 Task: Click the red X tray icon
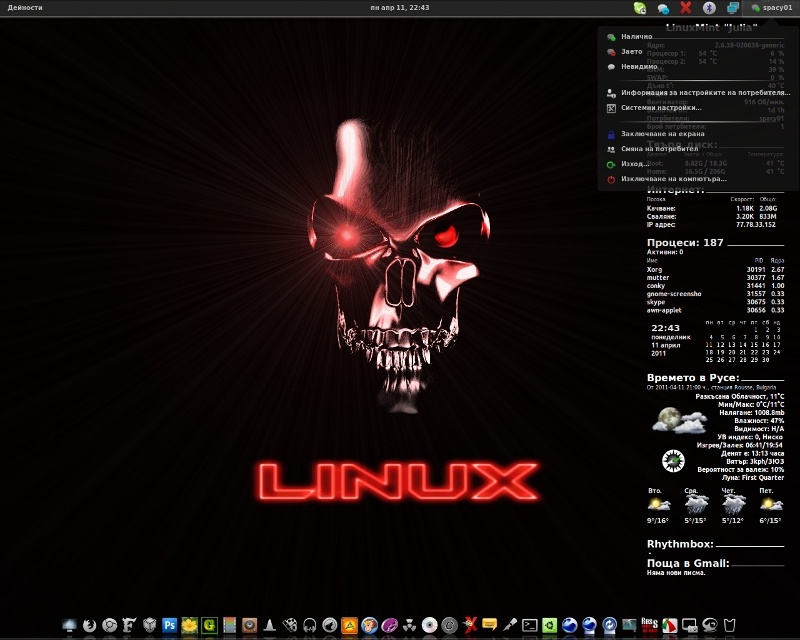pos(686,8)
